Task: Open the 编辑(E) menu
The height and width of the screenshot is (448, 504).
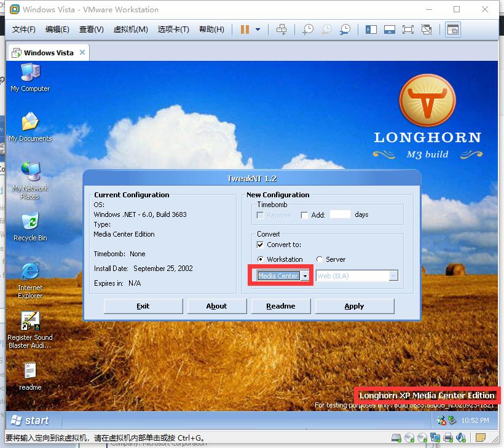Action: coord(57,29)
